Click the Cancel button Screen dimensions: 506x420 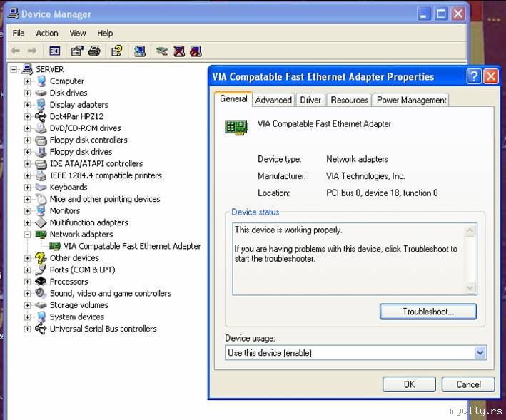point(468,384)
